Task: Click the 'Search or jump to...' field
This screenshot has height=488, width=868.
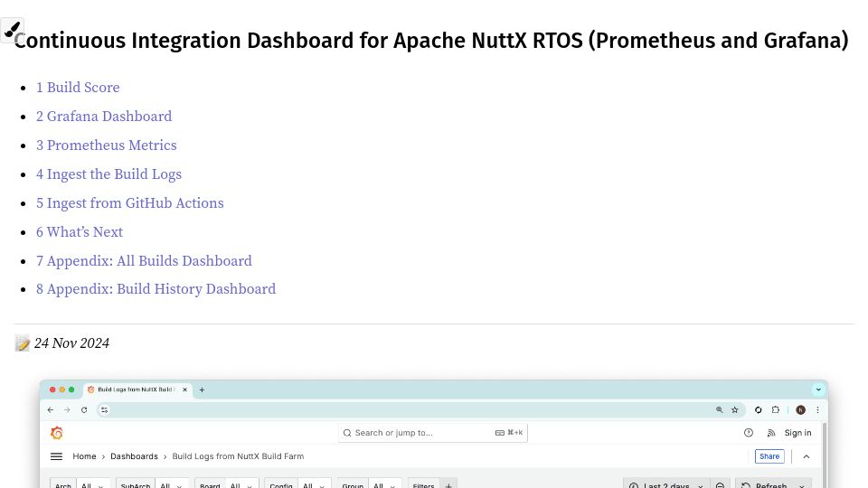Action: pos(432,433)
